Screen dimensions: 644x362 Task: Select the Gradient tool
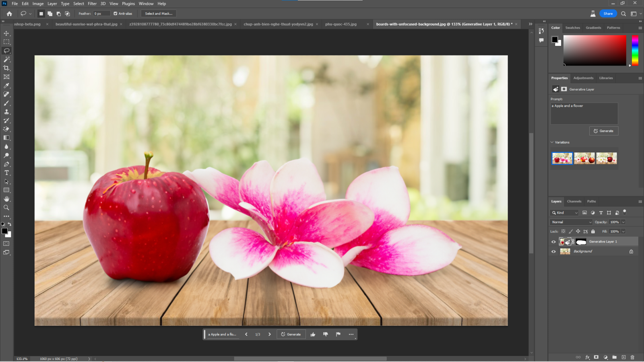click(6, 138)
